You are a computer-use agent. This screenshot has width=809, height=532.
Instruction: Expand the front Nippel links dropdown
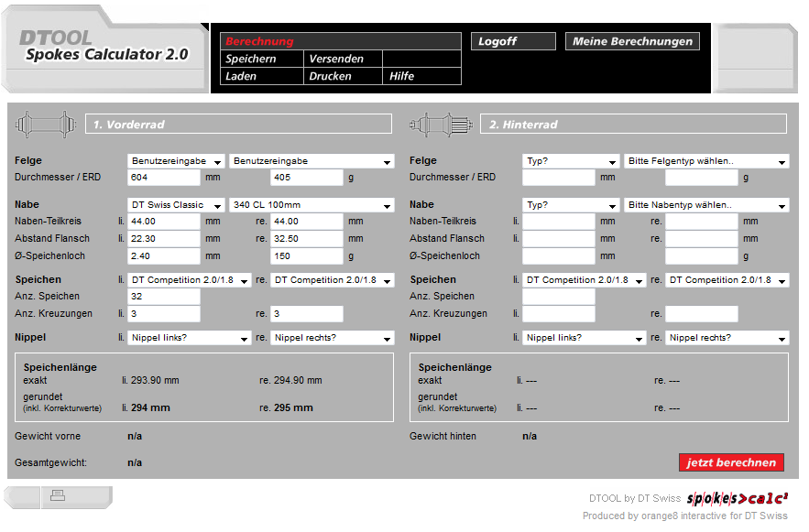(x=189, y=338)
